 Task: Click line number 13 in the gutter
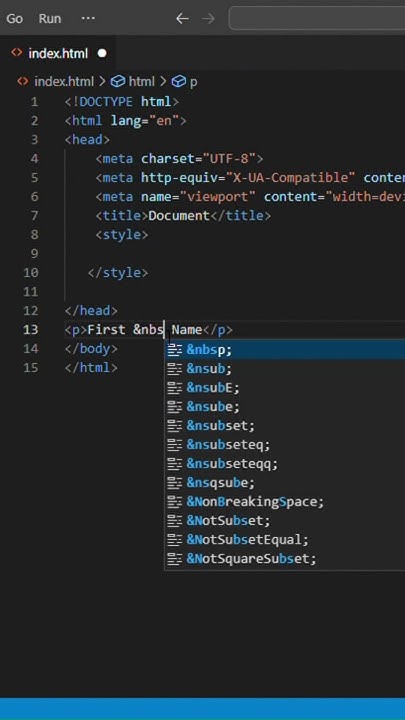pyautogui.click(x=31, y=330)
